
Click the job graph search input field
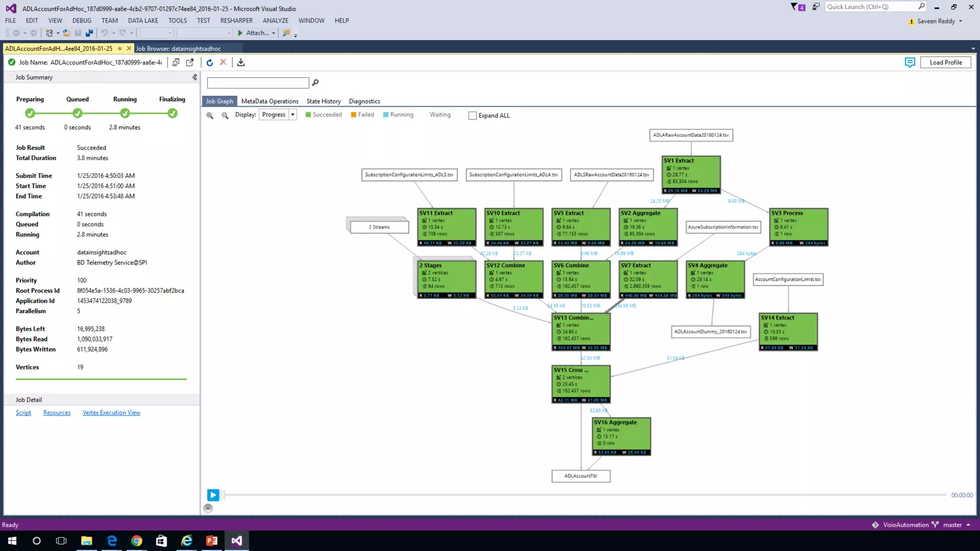(x=258, y=83)
